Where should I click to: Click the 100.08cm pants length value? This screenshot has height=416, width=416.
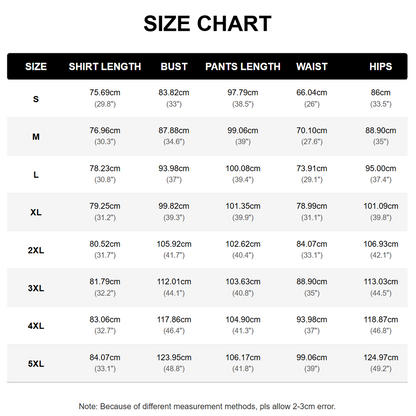243,169
